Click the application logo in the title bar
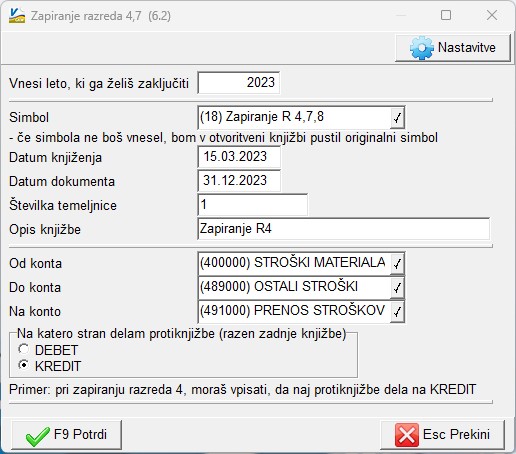This screenshot has height=454, width=516. 17,15
